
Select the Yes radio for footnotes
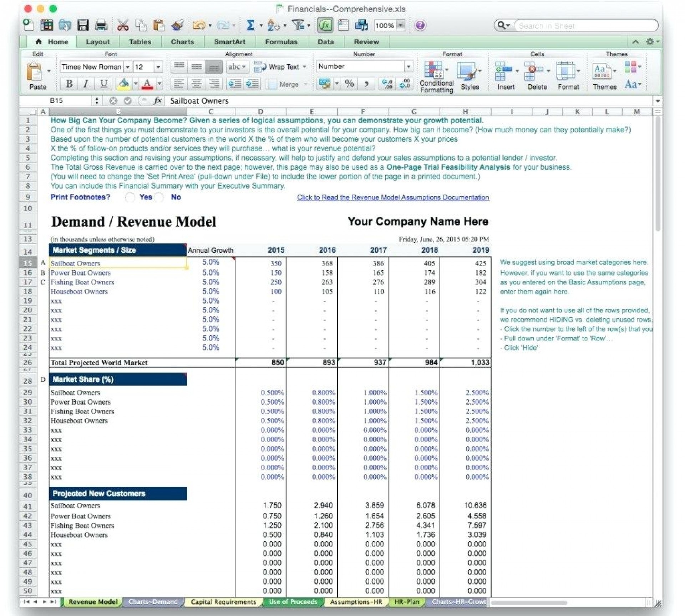pos(130,197)
